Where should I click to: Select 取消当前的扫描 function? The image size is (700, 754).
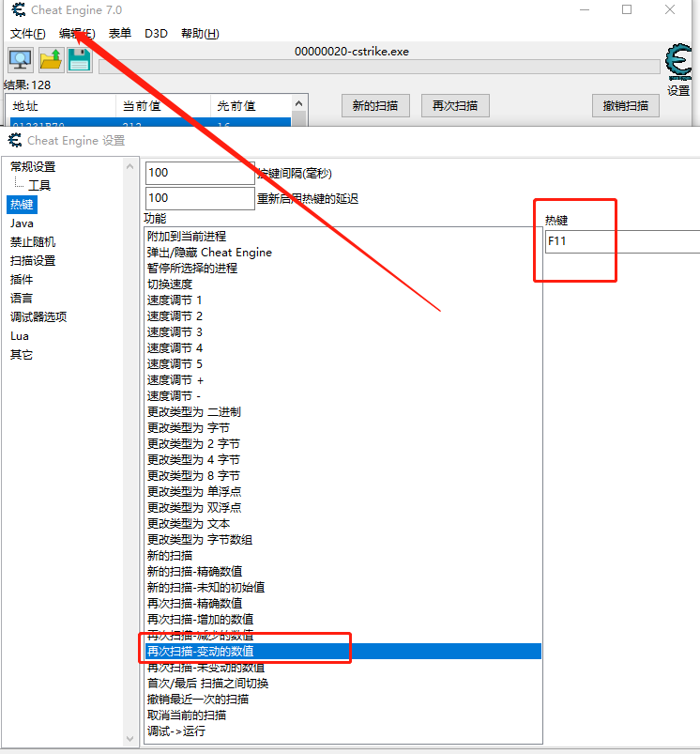[187, 716]
